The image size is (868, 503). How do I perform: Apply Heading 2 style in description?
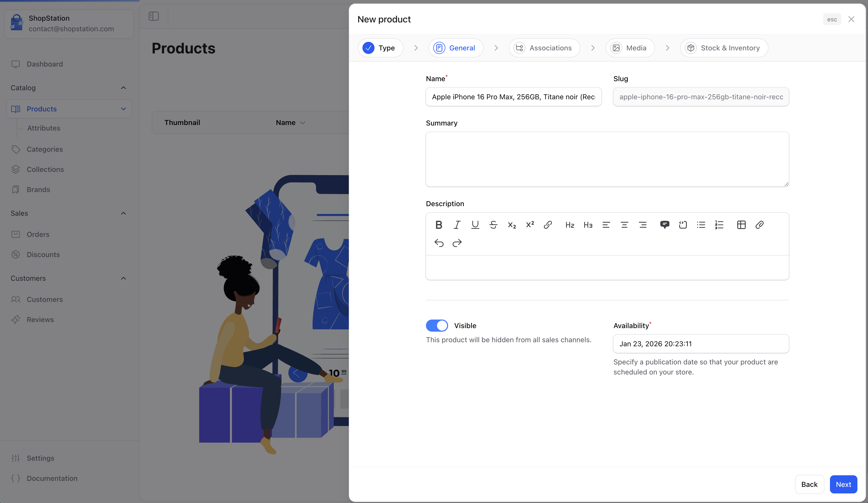[570, 225]
